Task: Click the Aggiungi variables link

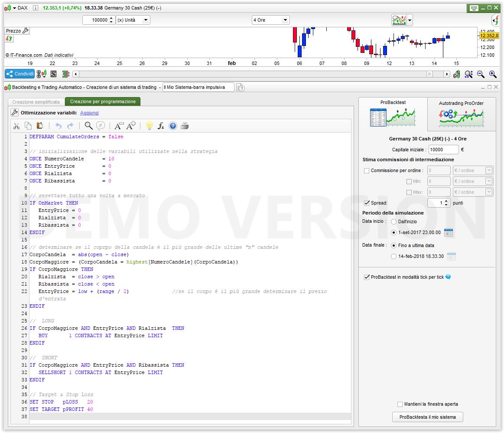Action: coord(89,113)
